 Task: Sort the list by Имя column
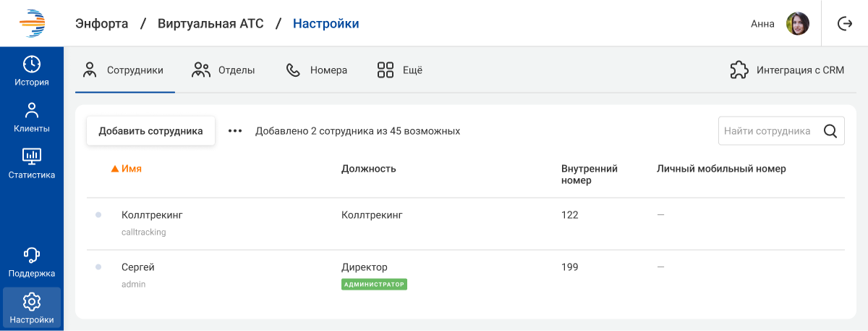click(x=131, y=169)
